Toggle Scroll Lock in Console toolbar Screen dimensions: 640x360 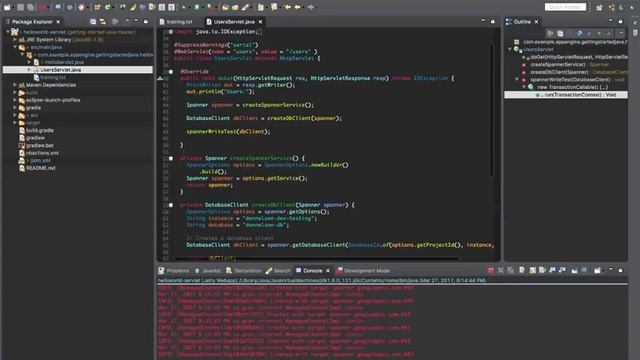click(532, 270)
